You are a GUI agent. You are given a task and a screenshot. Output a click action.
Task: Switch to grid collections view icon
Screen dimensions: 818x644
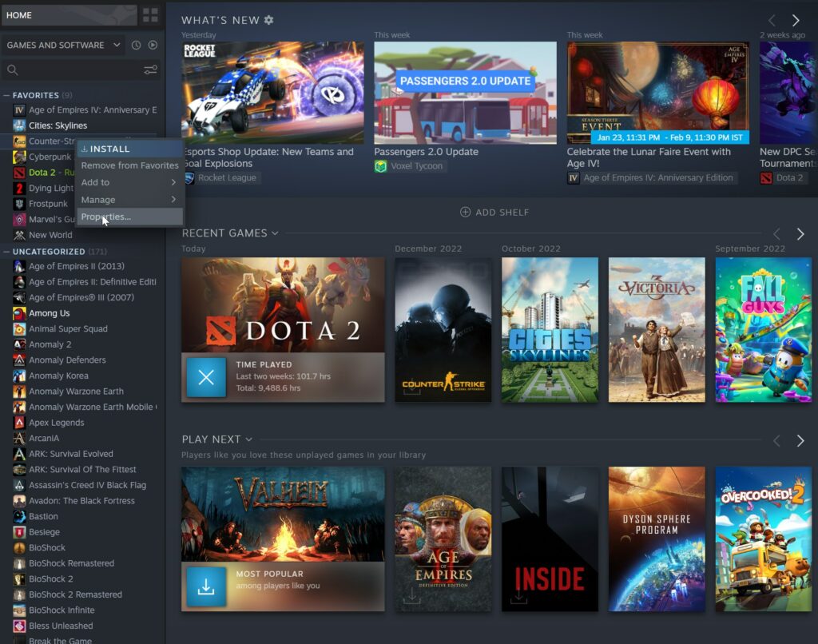point(150,15)
